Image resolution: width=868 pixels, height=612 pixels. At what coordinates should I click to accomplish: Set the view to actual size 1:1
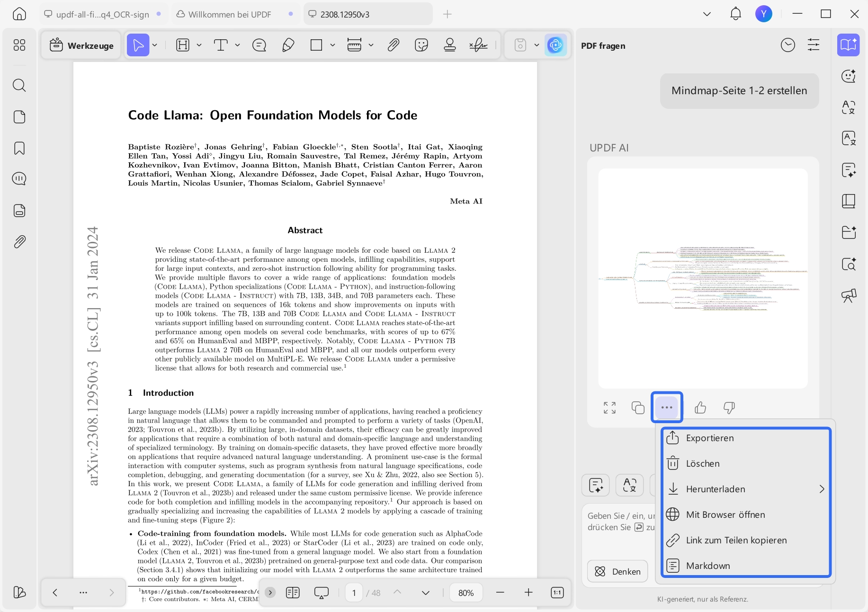pos(557,593)
